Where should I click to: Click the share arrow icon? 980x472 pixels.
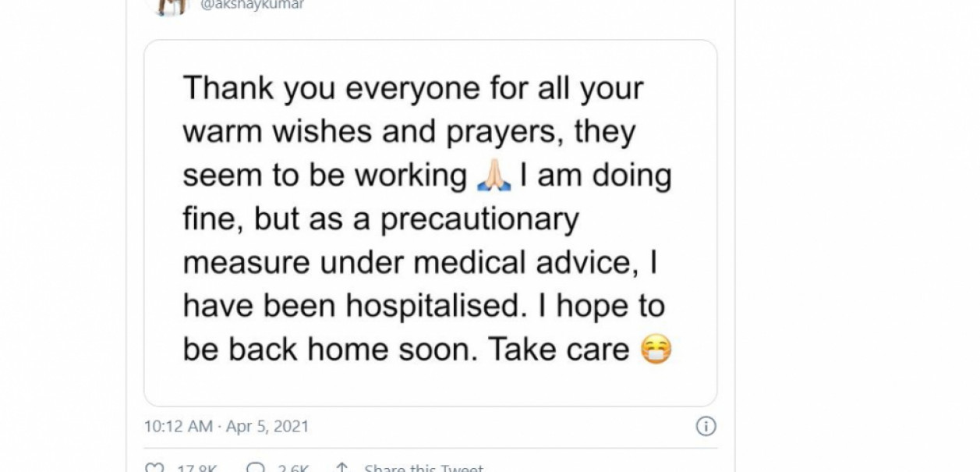coord(341,469)
